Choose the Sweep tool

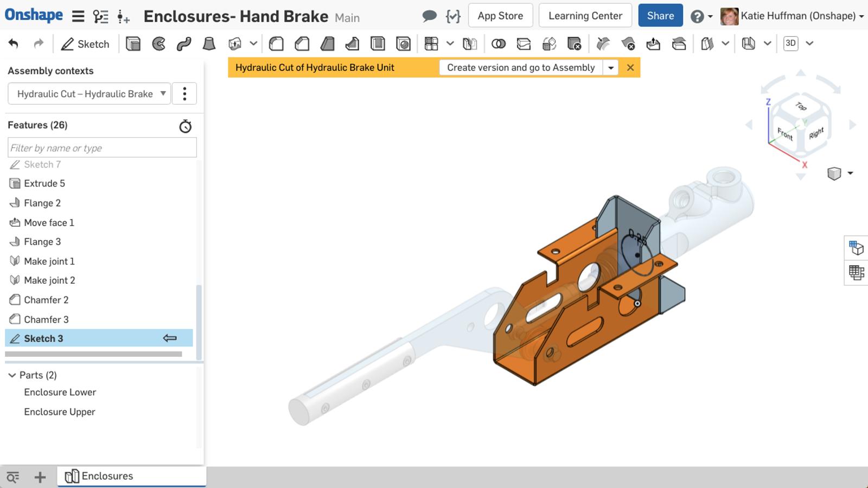[184, 44]
